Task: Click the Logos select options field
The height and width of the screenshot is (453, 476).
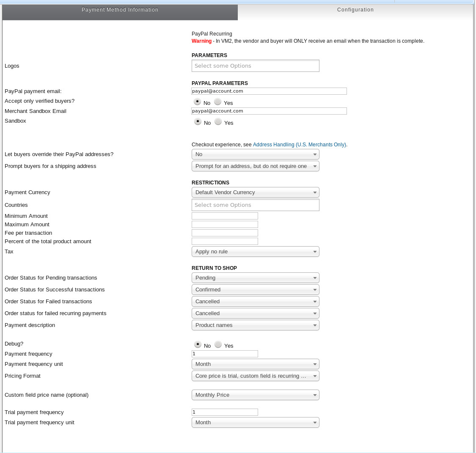Action: [x=255, y=66]
